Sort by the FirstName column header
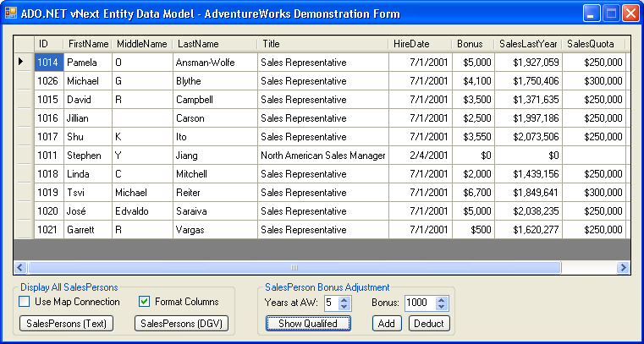 point(88,44)
